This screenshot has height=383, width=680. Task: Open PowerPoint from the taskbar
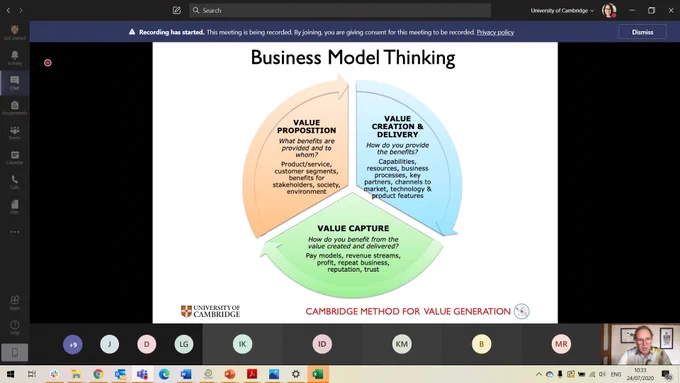click(230, 374)
